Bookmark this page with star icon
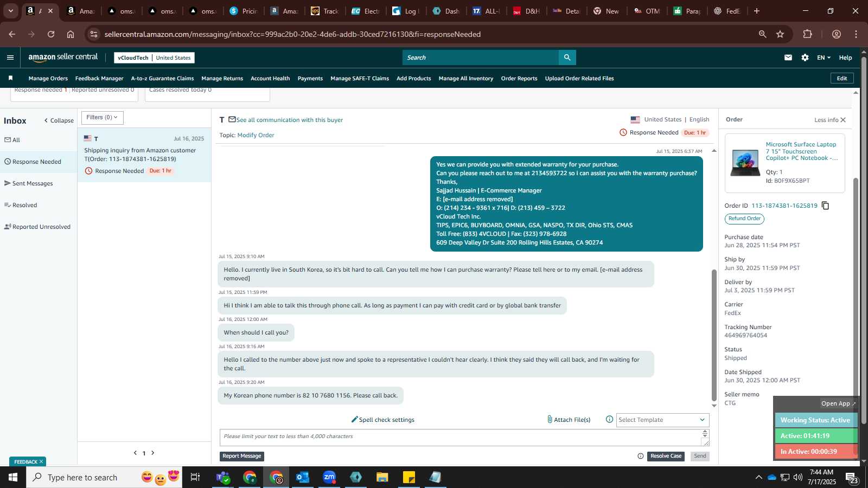The height and width of the screenshot is (488, 868). [780, 34]
